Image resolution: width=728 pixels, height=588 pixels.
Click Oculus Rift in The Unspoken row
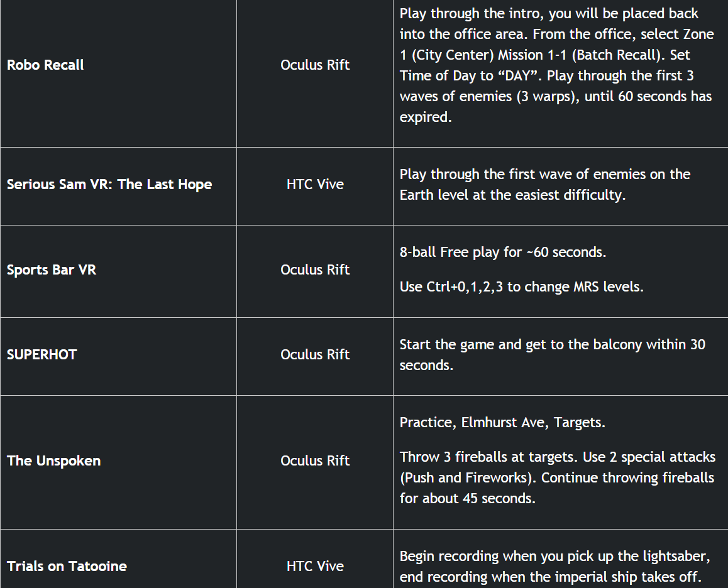point(315,460)
